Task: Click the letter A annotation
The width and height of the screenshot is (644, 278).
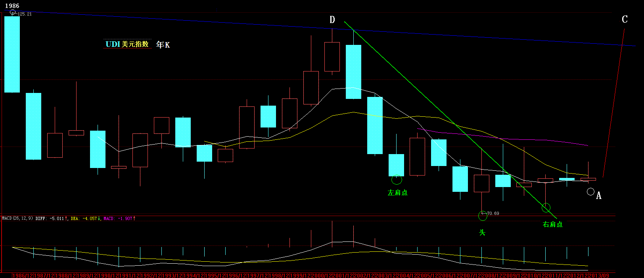Action: [599, 195]
